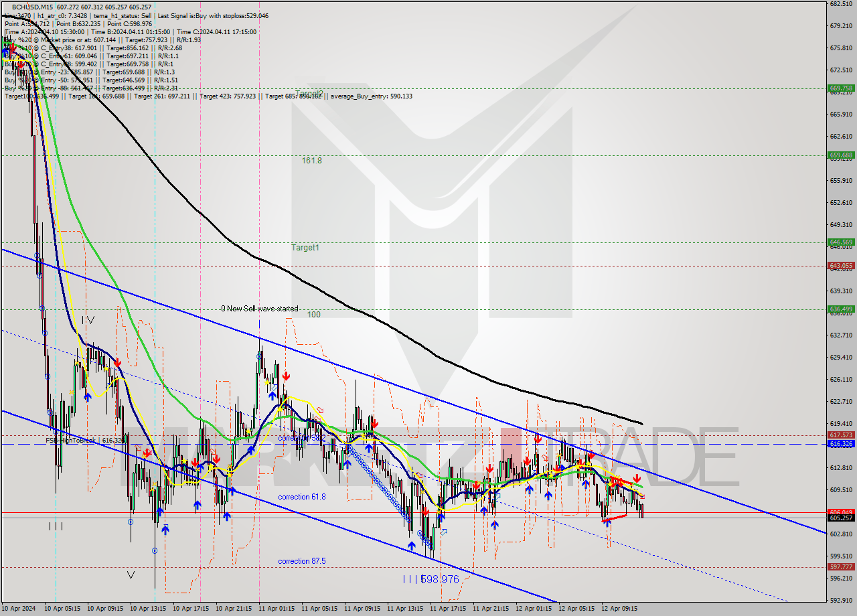Click the '10 Apr 21:15' time label

click(x=234, y=609)
